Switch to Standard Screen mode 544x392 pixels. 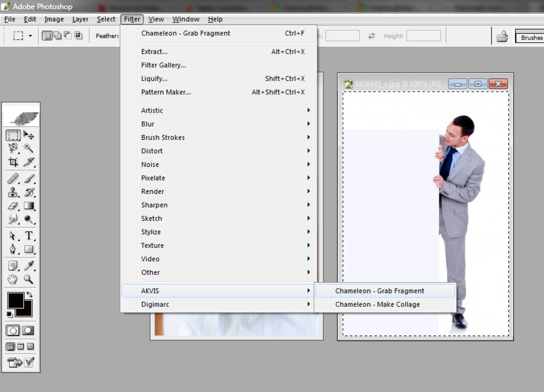click(x=11, y=346)
